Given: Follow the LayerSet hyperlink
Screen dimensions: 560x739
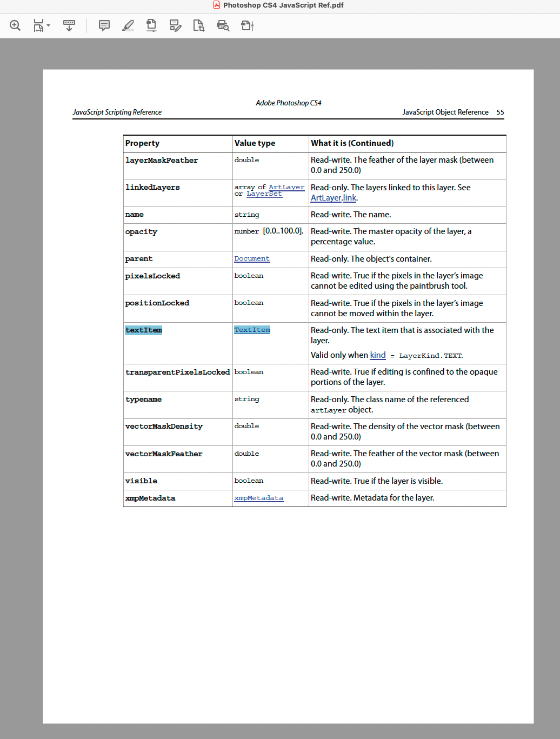Looking at the screenshot, I should pos(264,194).
